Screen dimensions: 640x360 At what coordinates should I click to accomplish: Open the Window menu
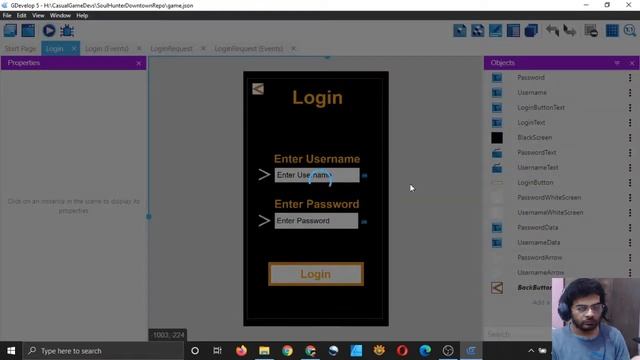click(60, 16)
